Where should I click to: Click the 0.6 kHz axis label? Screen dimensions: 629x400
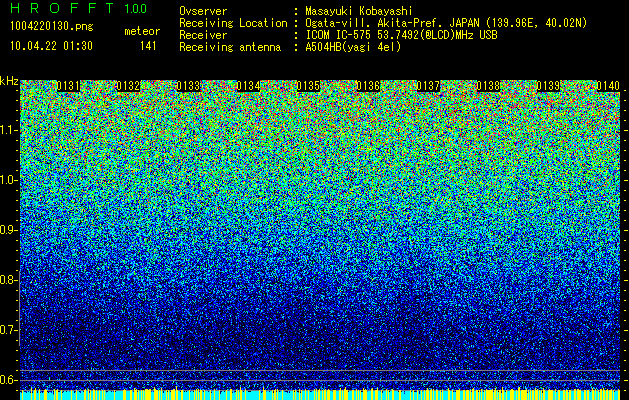pyautogui.click(x=8, y=380)
